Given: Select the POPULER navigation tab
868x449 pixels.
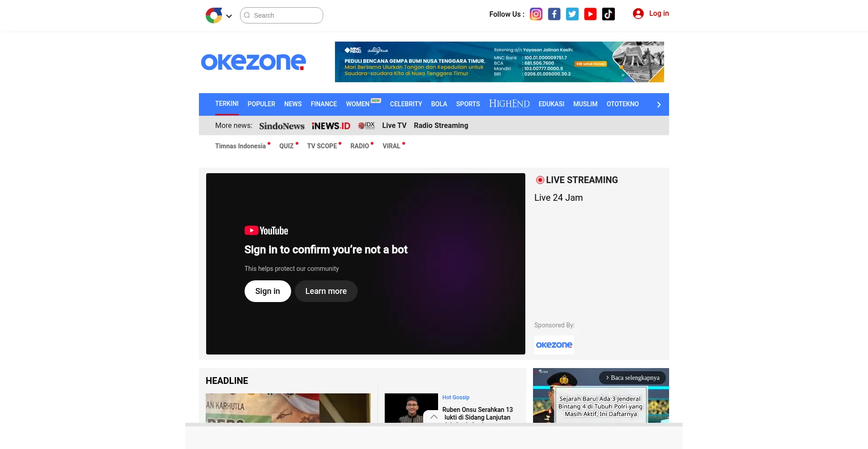Looking at the screenshot, I should coord(261,104).
